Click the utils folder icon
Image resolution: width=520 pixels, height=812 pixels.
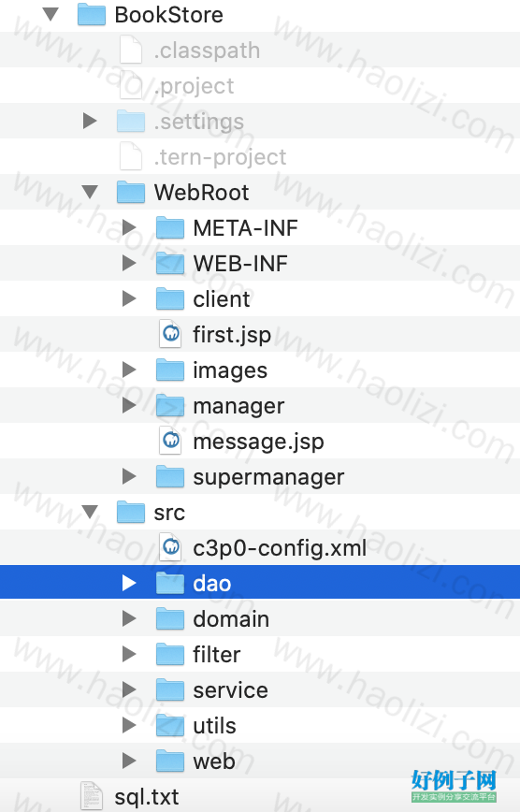pyautogui.click(x=170, y=726)
